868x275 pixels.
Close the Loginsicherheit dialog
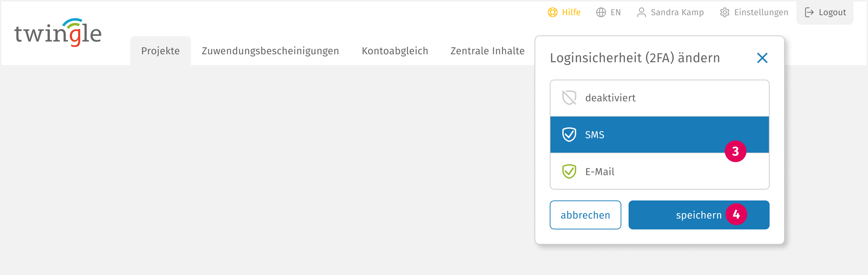pyautogui.click(x=762, y=58)
